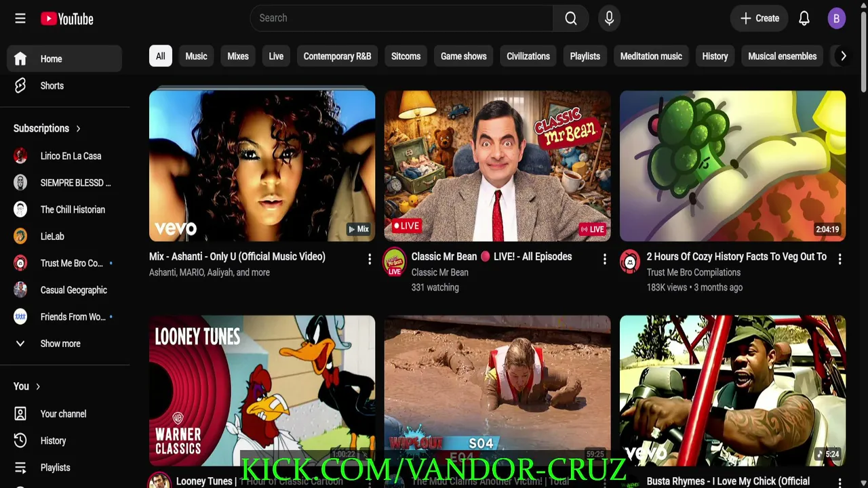868x488 pixels.
Task: Play the broccoli cozy history thumbnail
Action: (x=732, y=166)
